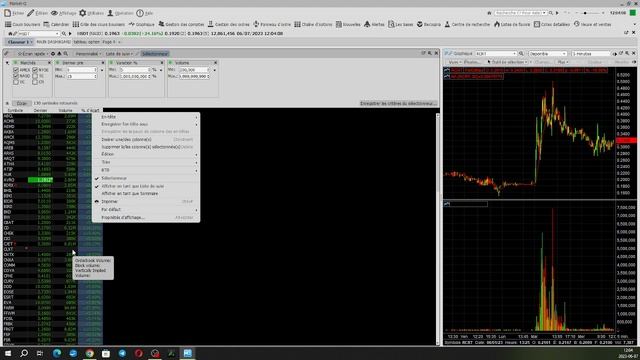
Task: Open Heure et ventes tool
Action: point(592,24)
